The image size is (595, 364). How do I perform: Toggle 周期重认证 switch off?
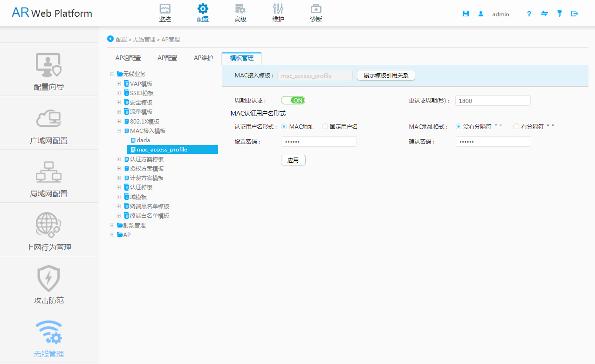click(x=293, y=100)
